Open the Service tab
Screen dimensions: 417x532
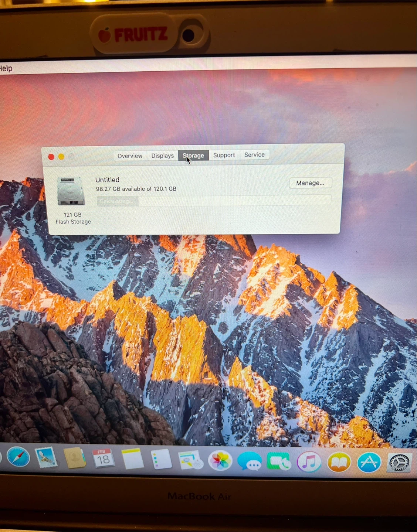click(x=254, y=155)
